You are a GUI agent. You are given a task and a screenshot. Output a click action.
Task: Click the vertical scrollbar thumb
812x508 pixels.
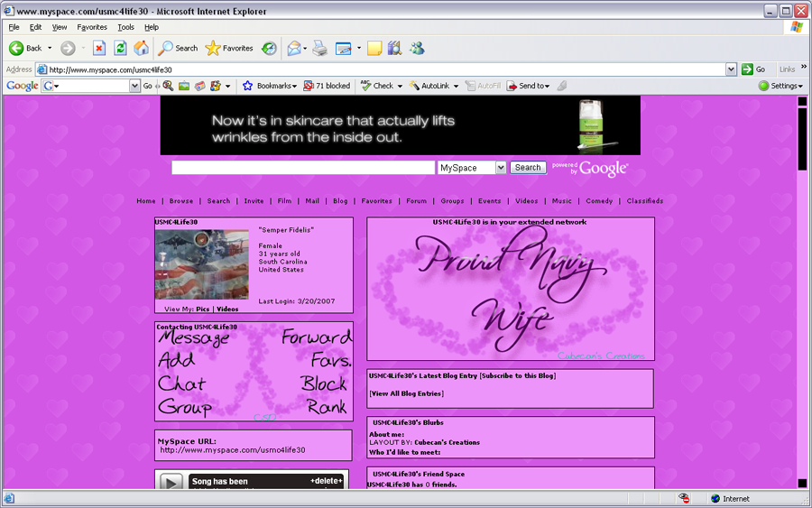pos(802,139)
